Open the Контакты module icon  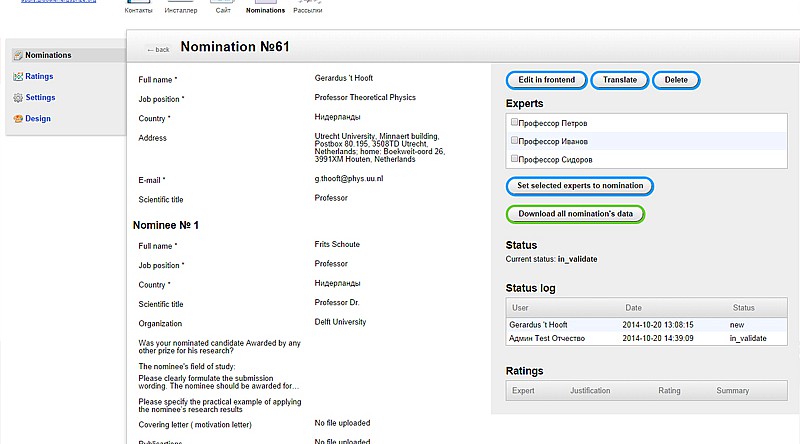tap(138, 3)
